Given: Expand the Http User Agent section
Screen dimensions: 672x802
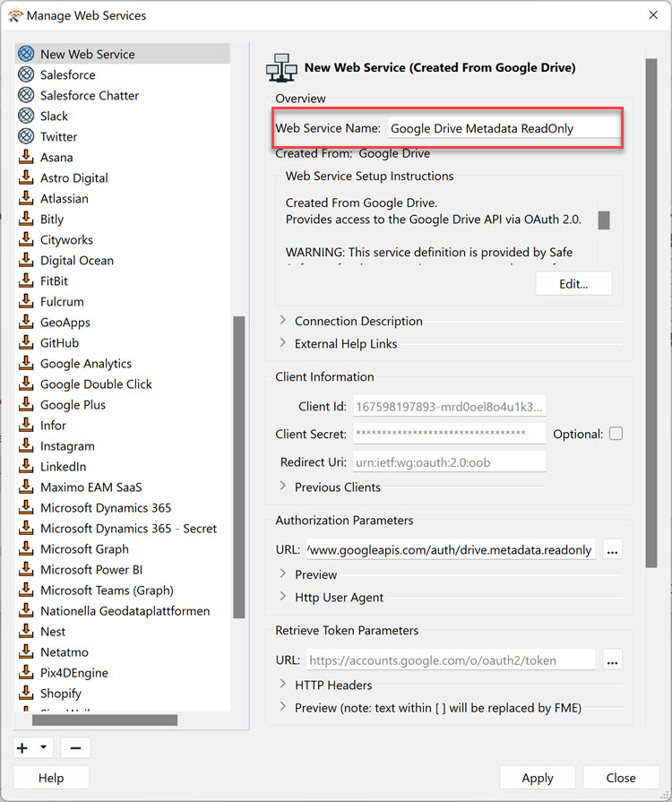Looking at the screenshot, I should [x=283, y=597].
